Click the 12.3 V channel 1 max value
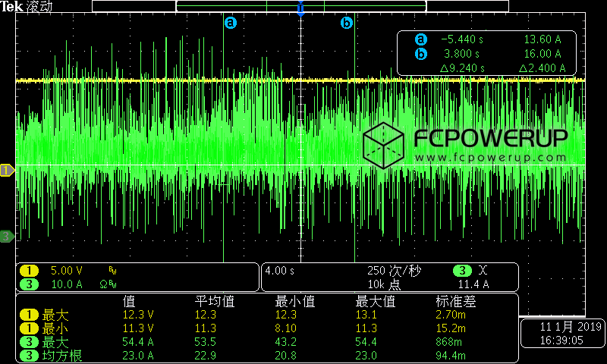Viewport: 607px width, 364px height. pyautogui.click(x=138, y=315)
